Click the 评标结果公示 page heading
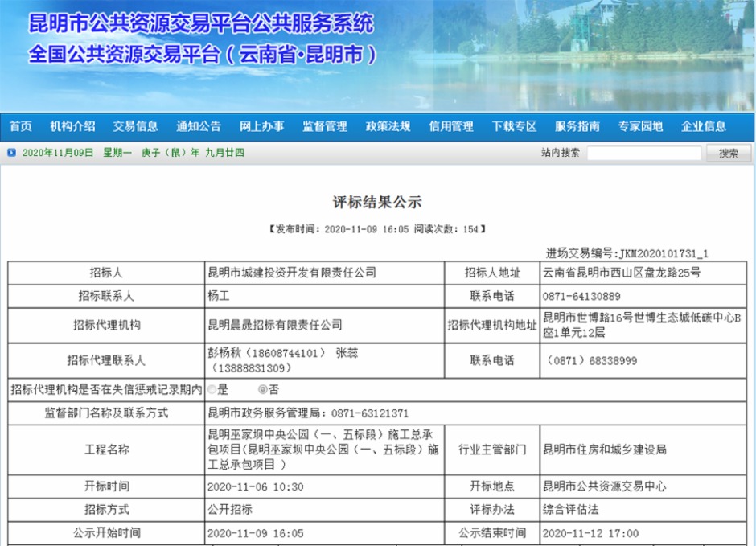This screenshot has width=756, height=546. coord(377,202)
